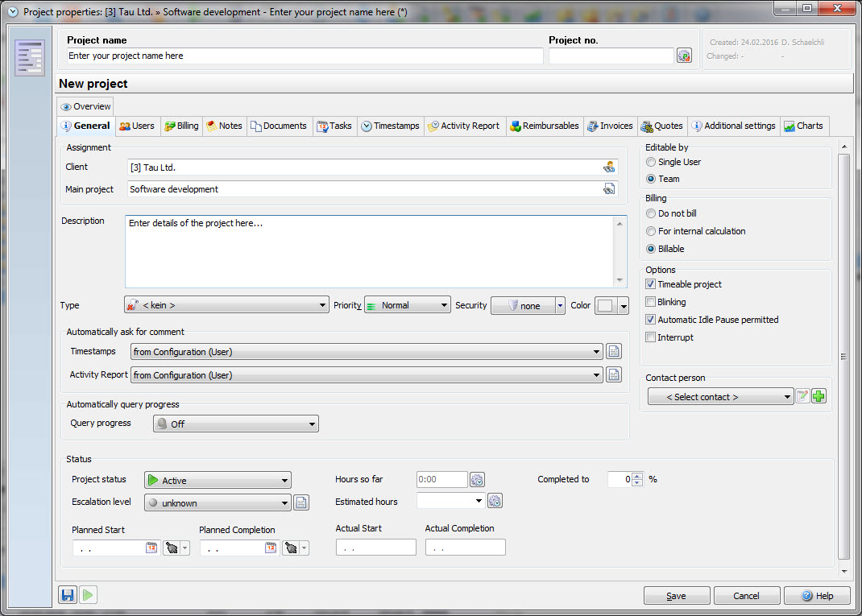Open the Reimbursables tab

544,126
